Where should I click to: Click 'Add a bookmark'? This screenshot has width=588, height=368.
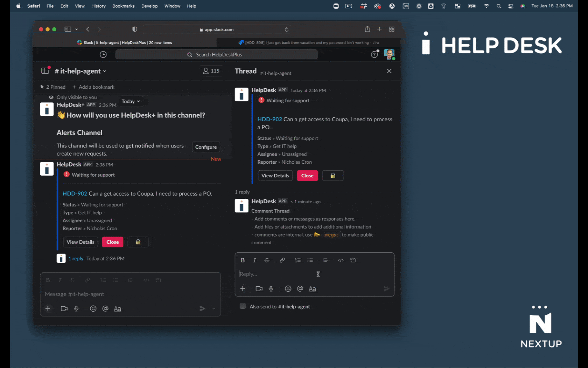pyautogui.click(x=93, y=87)
